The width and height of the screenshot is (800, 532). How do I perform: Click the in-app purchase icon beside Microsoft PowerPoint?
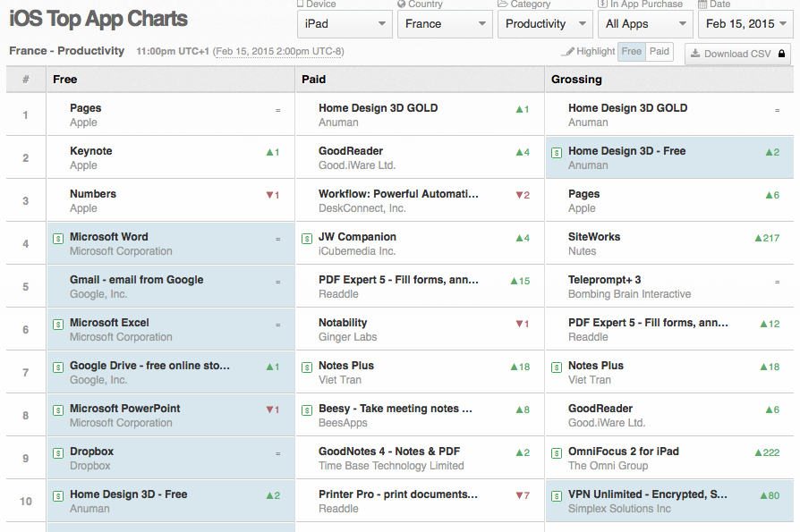tap(58, 410)
